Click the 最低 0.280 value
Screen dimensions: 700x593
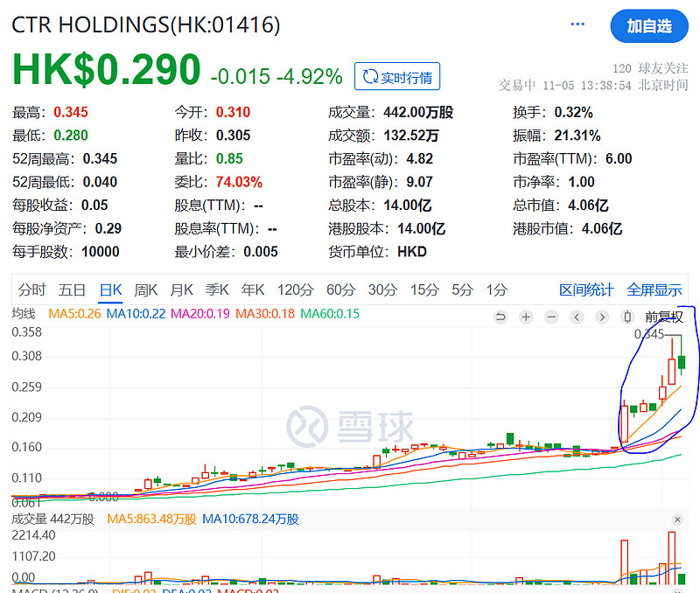coord(71,136)
